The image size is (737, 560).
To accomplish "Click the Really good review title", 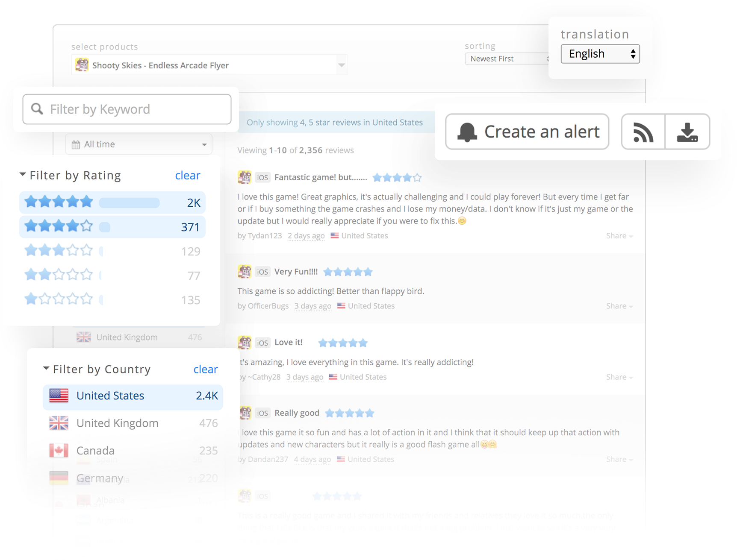I will (297, 413).
